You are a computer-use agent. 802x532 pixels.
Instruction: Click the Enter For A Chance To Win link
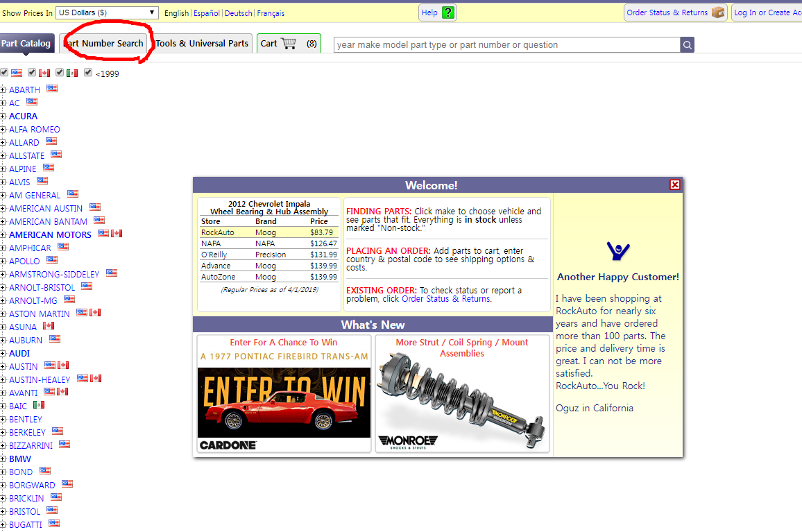pyautogui.click(x=283, y=342)
